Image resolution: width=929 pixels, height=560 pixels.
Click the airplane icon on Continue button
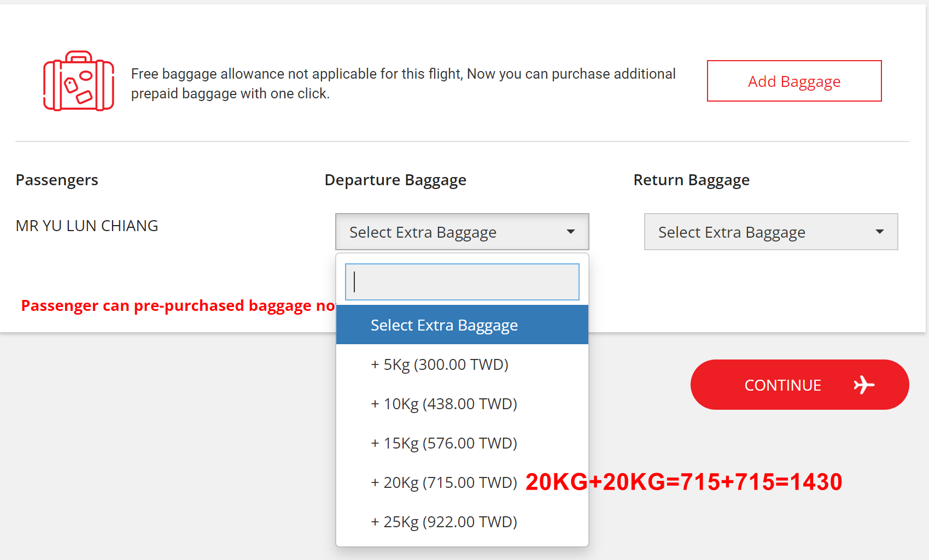[x=864, y=385]
